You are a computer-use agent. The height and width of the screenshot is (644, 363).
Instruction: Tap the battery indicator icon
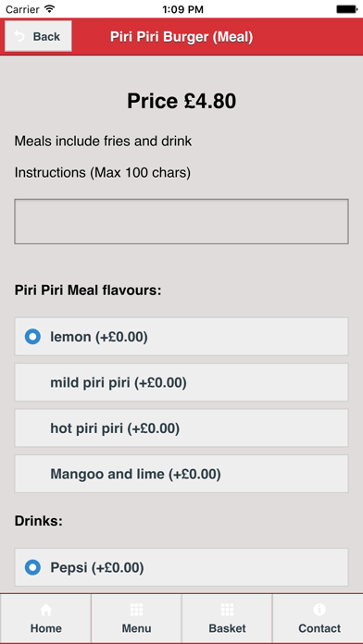[x=346, y=9]
